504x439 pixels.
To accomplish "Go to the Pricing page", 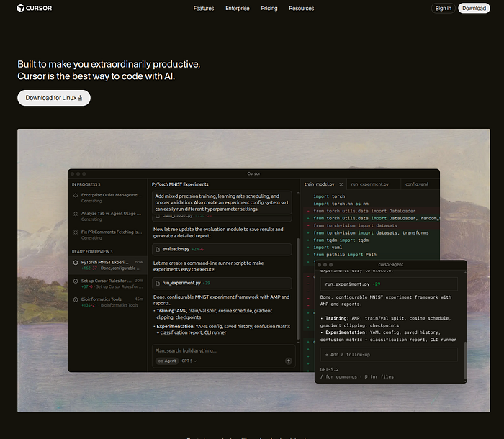I will coord(269,9).
